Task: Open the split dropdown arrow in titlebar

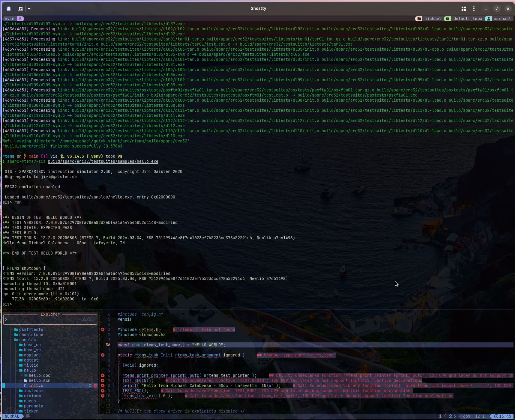Action: 29,9
